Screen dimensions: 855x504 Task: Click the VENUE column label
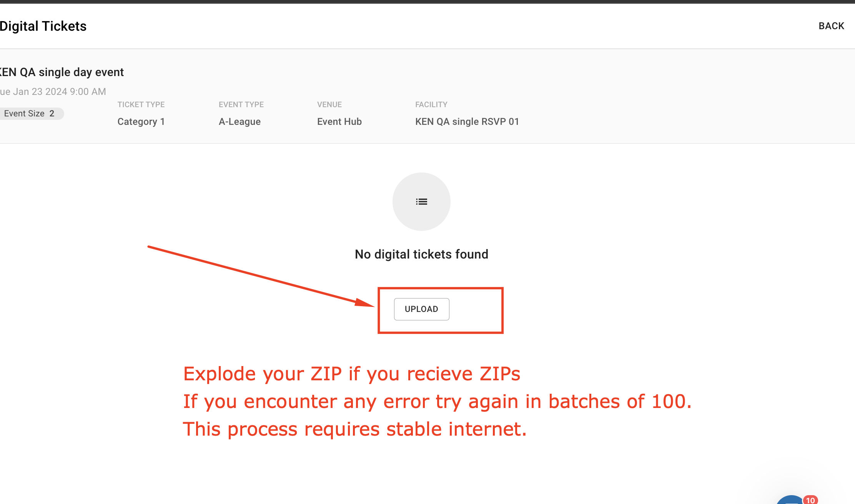point(329,104)
